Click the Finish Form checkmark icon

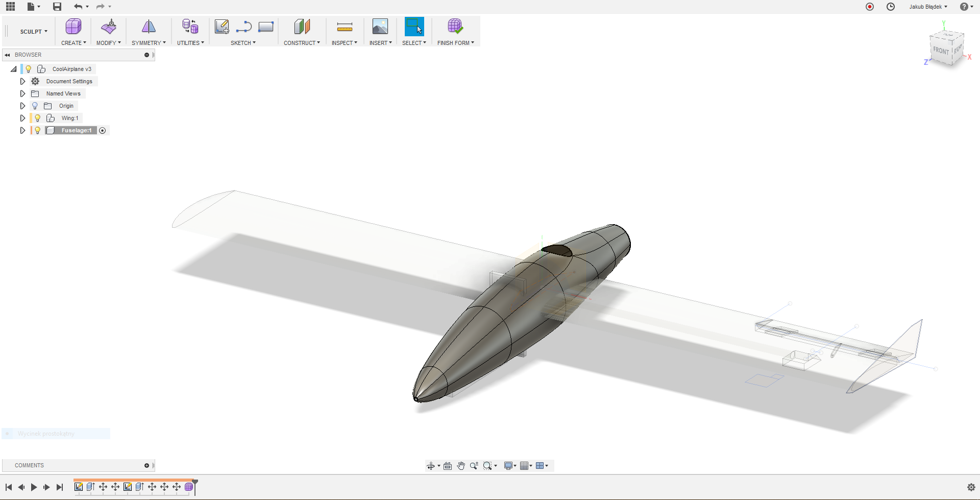click(x=455, y=27)
